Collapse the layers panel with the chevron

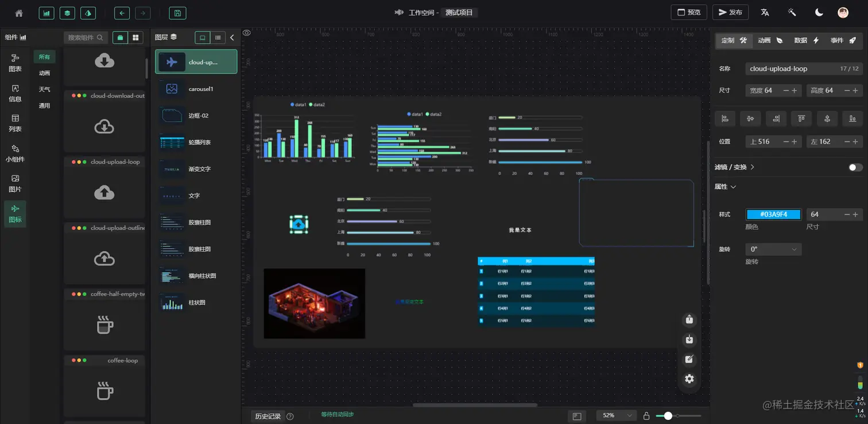pyautogui.click(x=232, y=37)
